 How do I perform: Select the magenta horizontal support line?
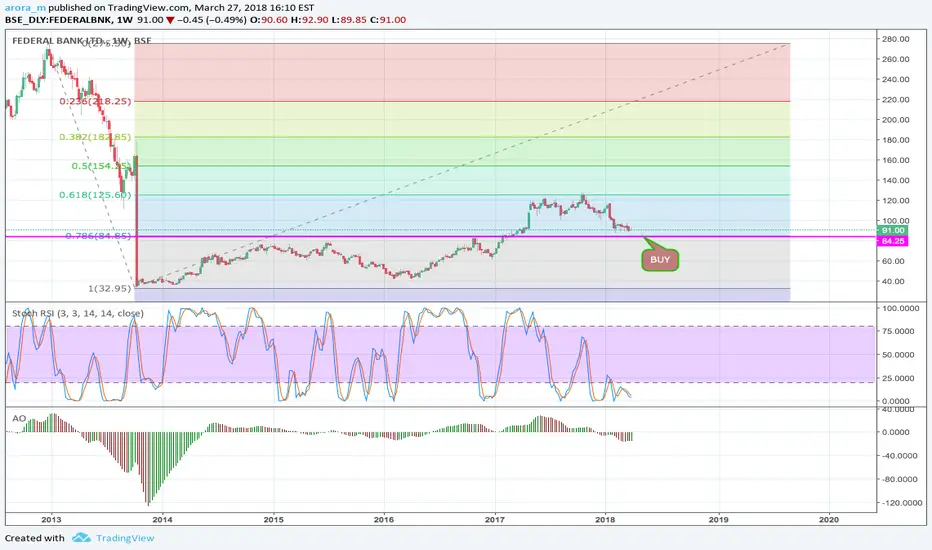click(440, 237)
